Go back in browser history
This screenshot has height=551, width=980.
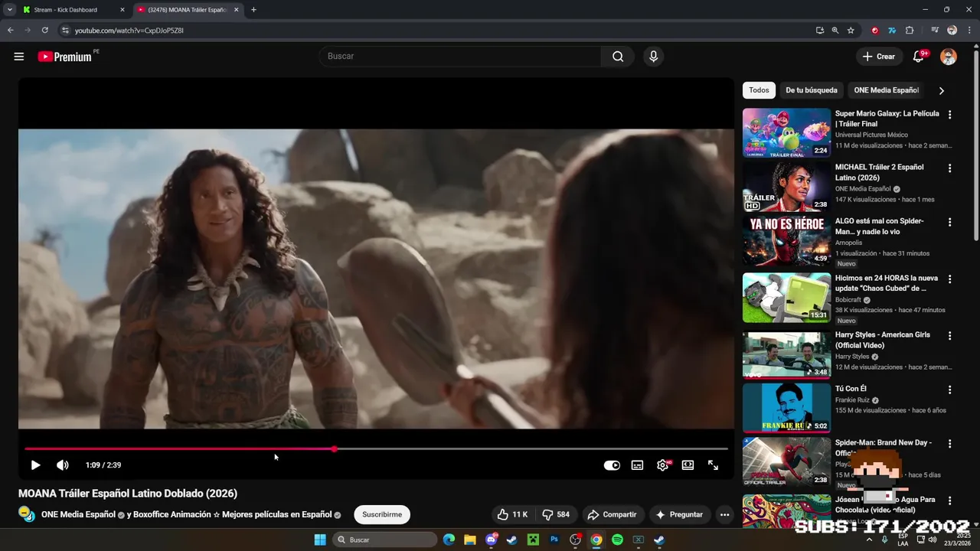coord(10,31)
